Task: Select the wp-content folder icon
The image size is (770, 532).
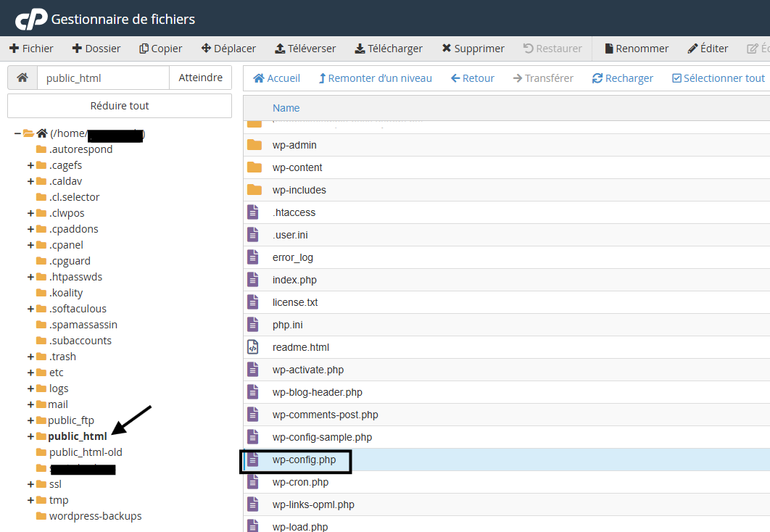Action: tap(254, 167)
